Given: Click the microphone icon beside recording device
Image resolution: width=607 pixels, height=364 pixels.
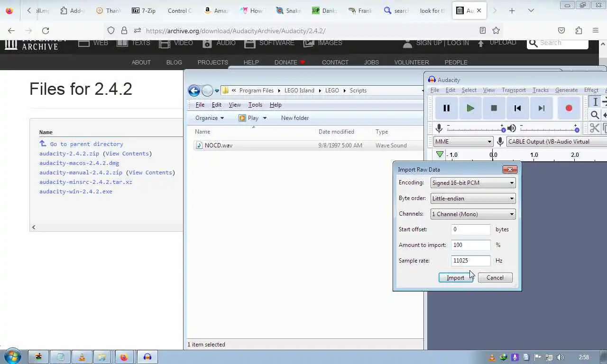Looking at the screenshot, I should pyautogui.click(x=500, y=141).
